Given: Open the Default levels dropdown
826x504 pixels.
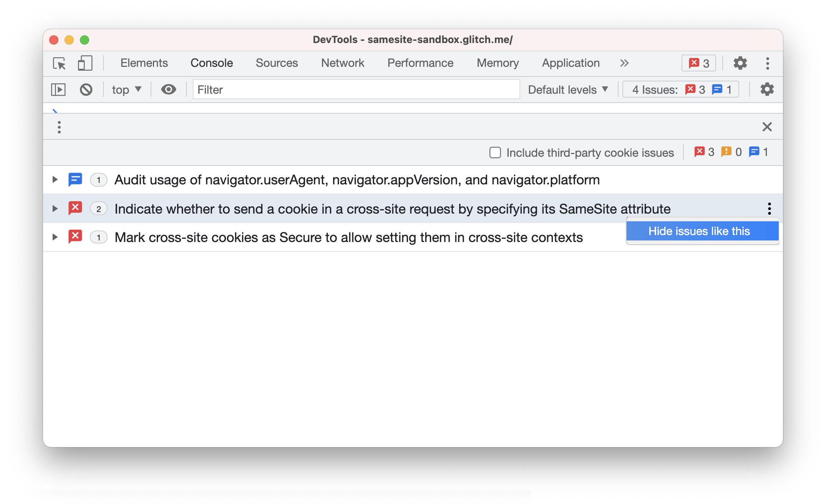Looking at the screenshot, I should [x=568, y=90].
